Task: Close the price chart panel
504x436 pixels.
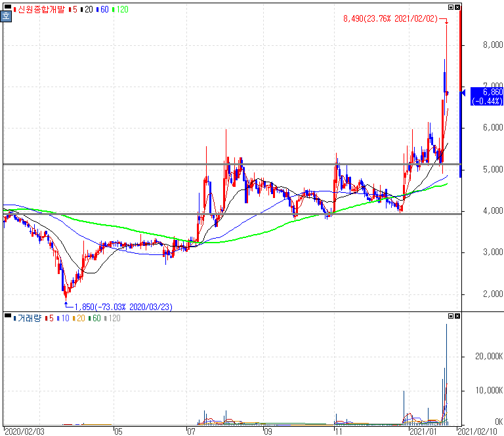Action: (x=457, y=7)
